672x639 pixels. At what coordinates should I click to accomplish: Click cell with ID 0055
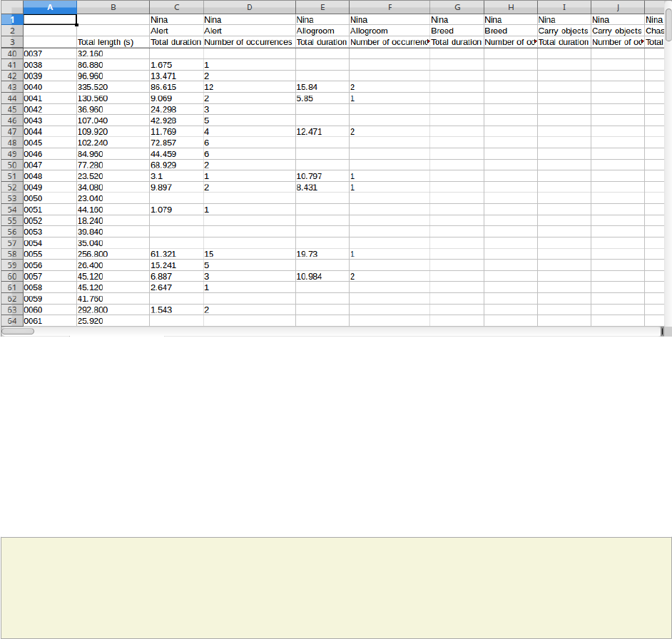coord(50,254)
